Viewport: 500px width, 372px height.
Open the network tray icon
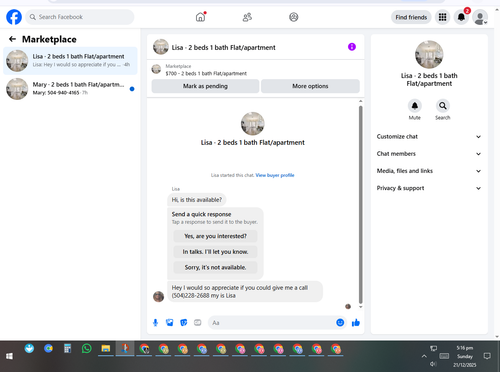pyautogui.click(x=433, y=348)
